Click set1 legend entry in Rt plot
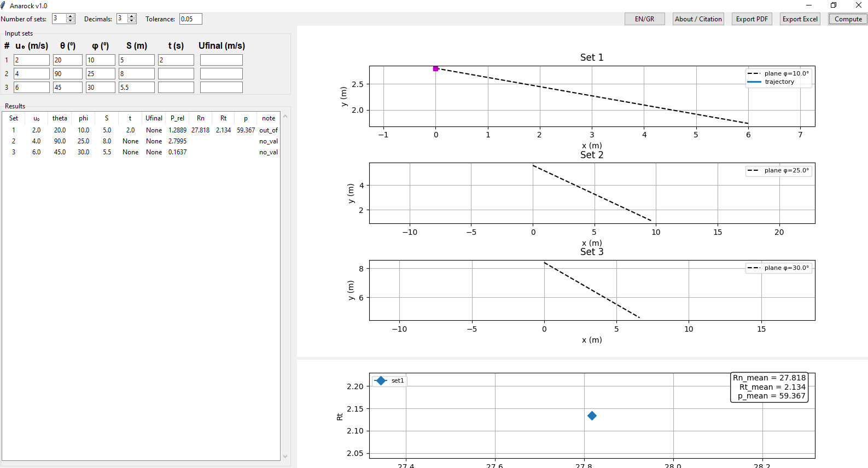This screenshot has height=468, width=868. (x=390, y=380)
